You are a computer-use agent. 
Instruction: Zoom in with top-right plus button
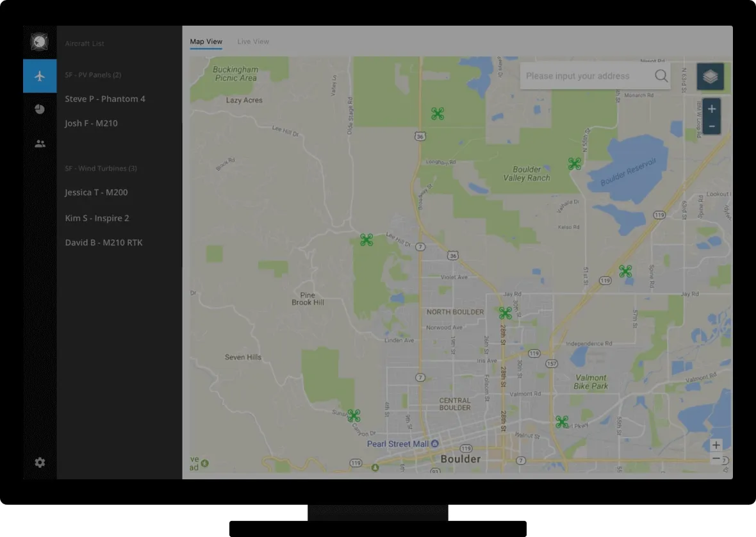tap(711, 109)
